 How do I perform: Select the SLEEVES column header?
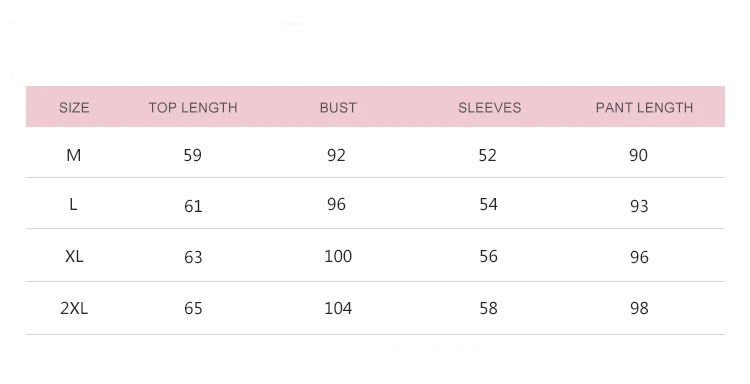click(489, 108)
